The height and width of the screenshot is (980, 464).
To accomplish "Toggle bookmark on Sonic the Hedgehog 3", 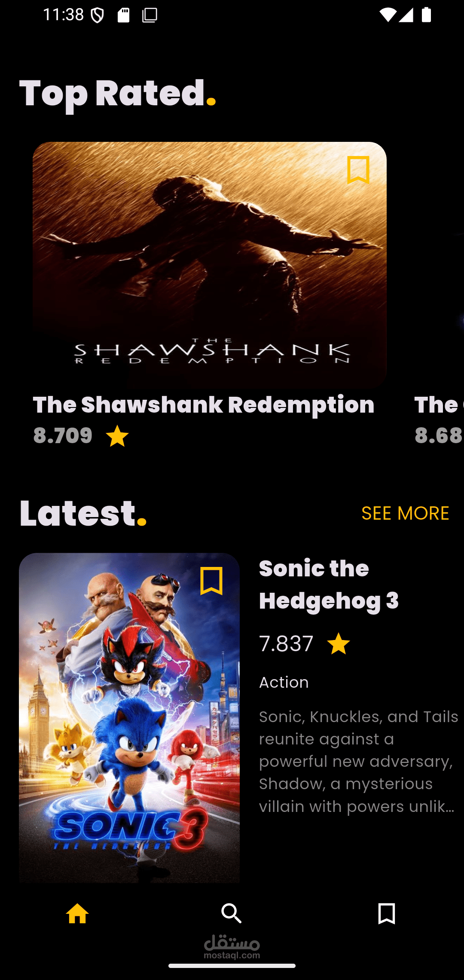I will [x=211, y=581].
